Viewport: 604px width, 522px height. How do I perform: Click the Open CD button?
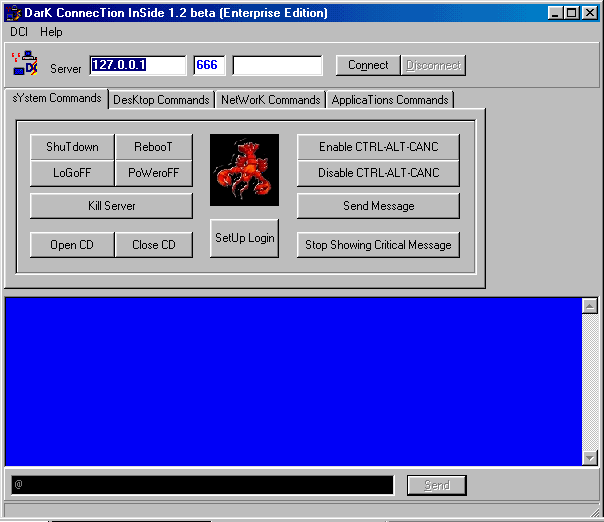(72, 245)
